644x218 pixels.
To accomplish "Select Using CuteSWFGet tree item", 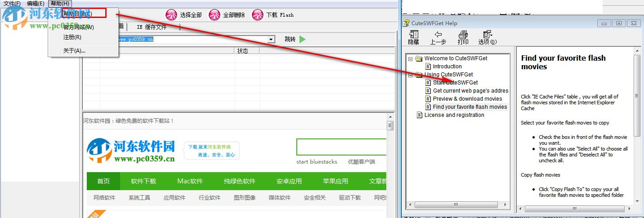I will click(x=448, y=75).
